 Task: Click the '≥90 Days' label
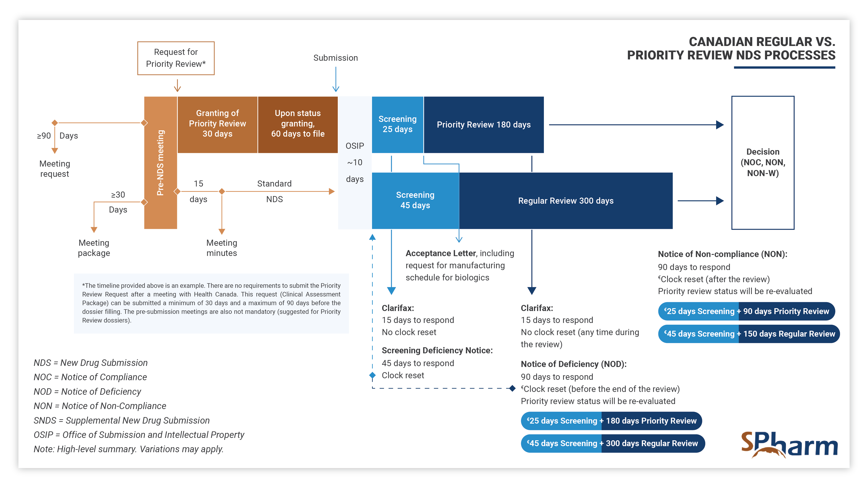point(57,136)
